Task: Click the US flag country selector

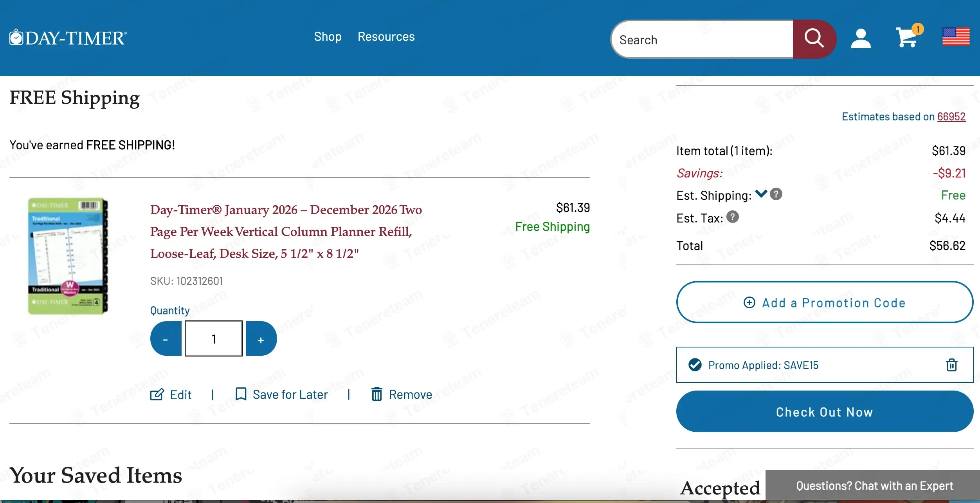Action: pyautogui.click(x=956, y=37)
